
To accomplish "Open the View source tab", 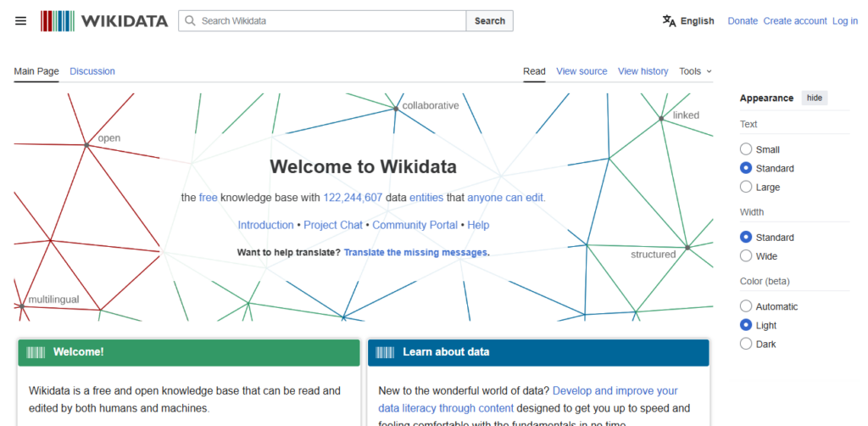I will (581, 71).
